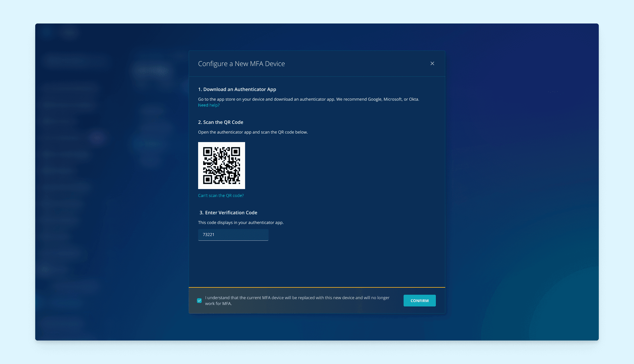Click the top-right finder square of QR code

235,152
